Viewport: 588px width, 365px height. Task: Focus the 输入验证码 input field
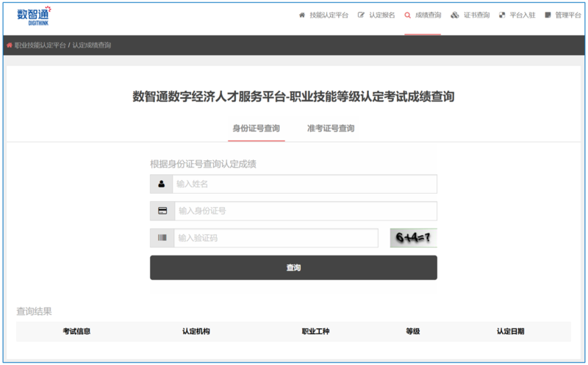click(x=276, y=238)
